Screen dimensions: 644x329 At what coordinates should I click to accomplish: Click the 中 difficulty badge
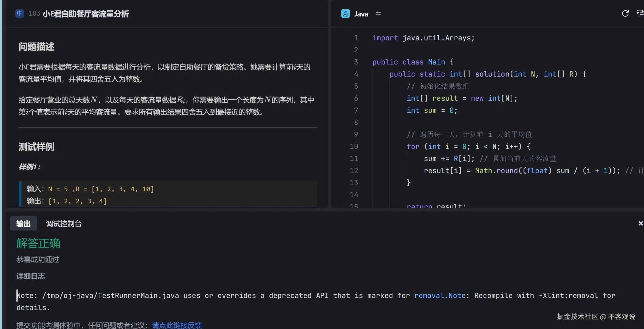click(x=19, y=13)
